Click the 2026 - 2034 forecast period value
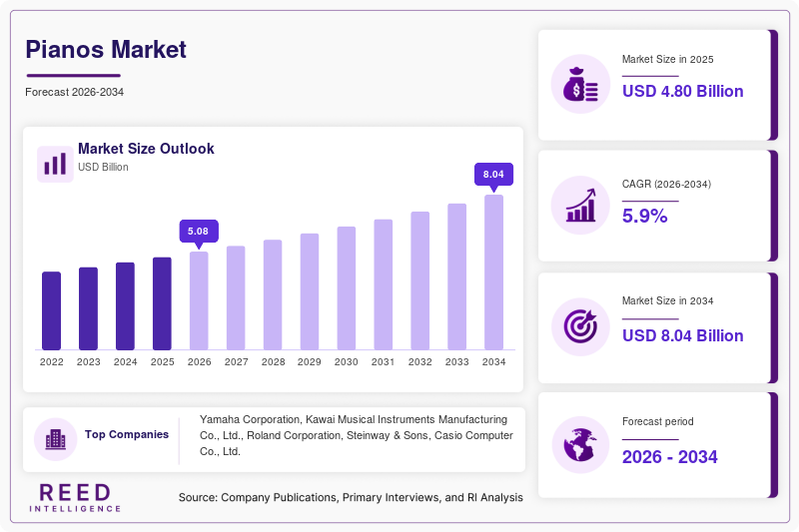This screenshot has height=532, width=799. 669,457
